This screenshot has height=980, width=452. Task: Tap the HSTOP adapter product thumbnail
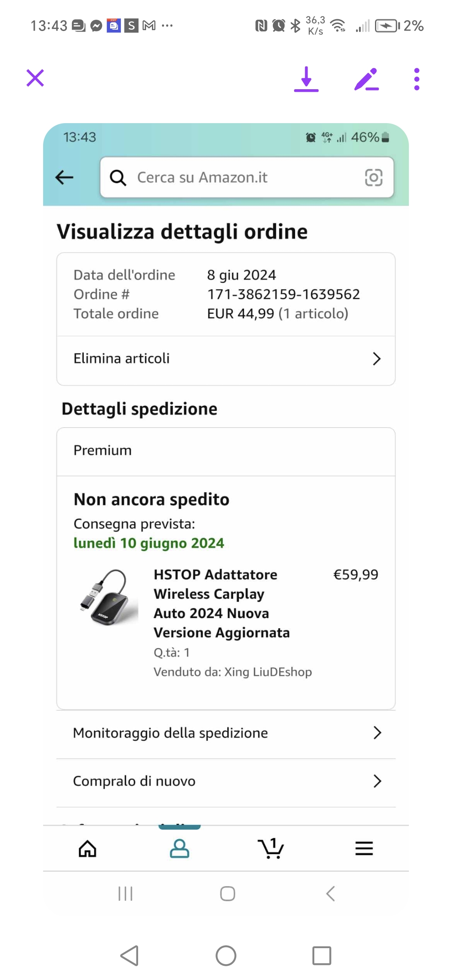pos(109,597)
